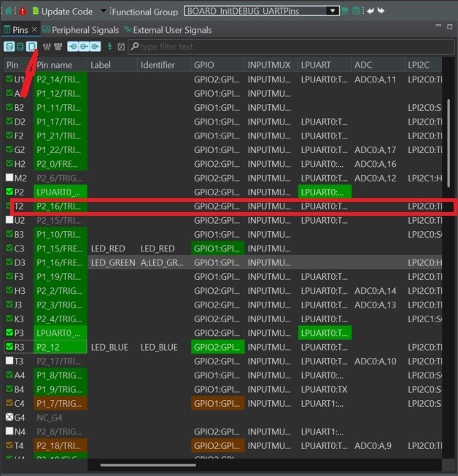The width and height of the screenshot is (458, 476).
Task: Close the Pins tab with its X
Action: point(34,29)
